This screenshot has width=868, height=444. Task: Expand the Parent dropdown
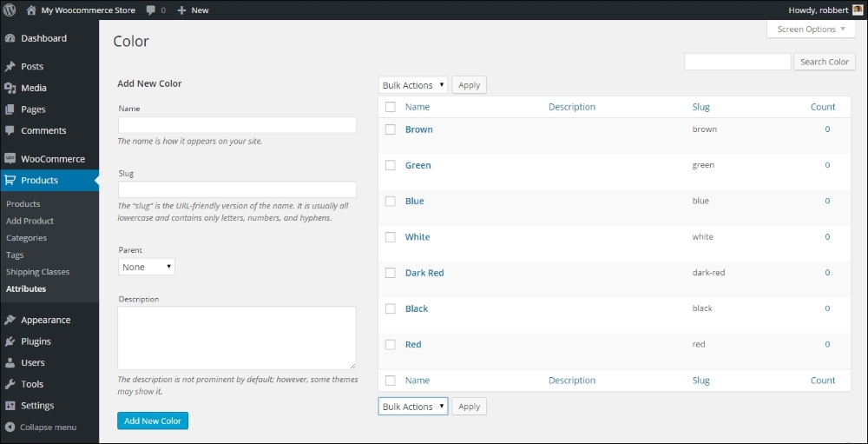pos(147,267)
